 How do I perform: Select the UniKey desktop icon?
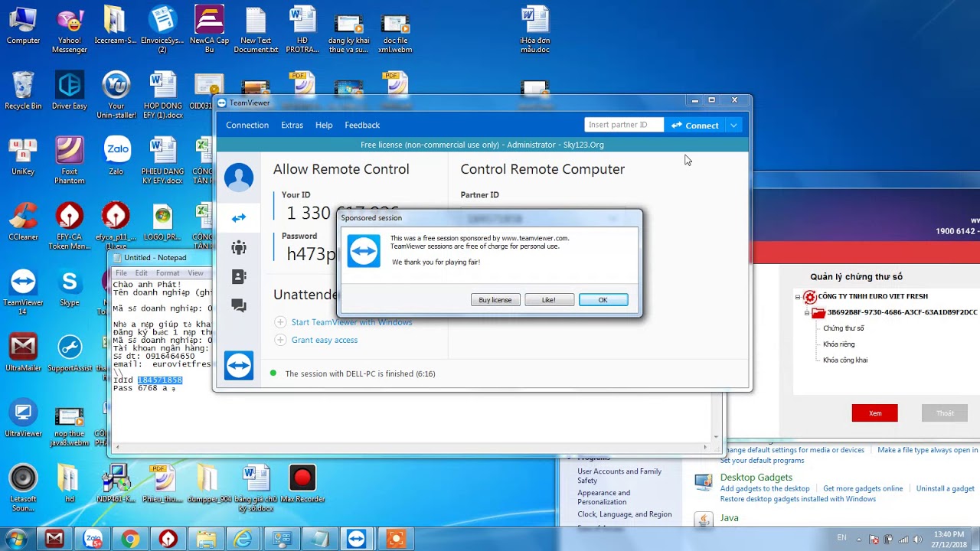pyautogui.click(x=23, y=157)
